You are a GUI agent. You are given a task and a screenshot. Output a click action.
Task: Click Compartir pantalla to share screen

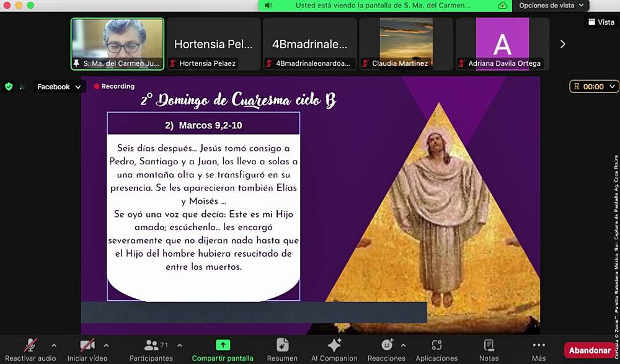[x=223, y=350]
